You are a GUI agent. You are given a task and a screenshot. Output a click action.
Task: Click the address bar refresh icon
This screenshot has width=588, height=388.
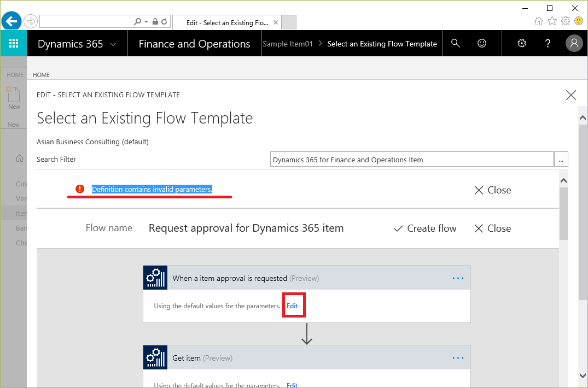(x=164, y=22)
